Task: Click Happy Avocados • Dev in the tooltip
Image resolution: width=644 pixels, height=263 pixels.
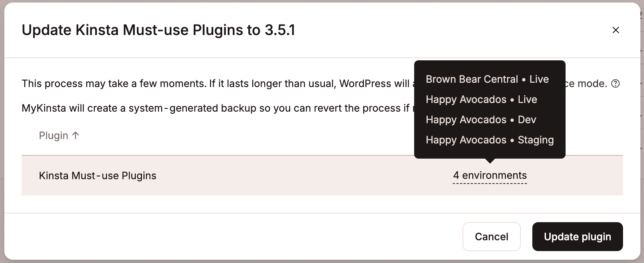Action: (x=481, y=120)
